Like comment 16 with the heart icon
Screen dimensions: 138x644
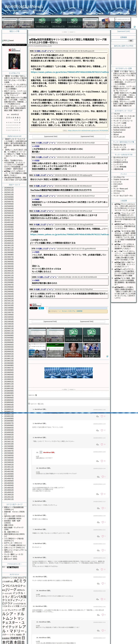click(102, 599)
